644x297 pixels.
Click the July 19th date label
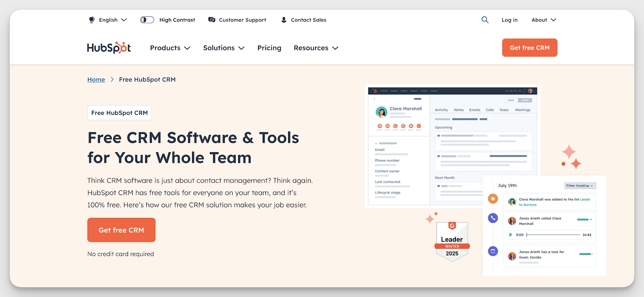[x=507, y=186]
